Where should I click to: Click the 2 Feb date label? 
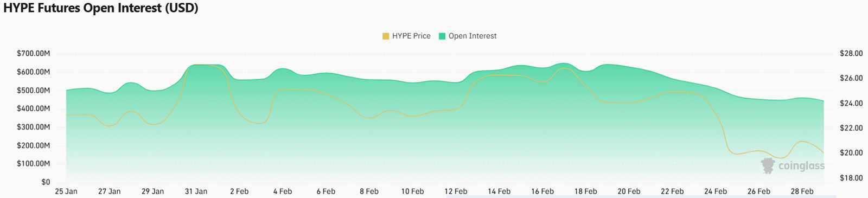coord(239,191)
